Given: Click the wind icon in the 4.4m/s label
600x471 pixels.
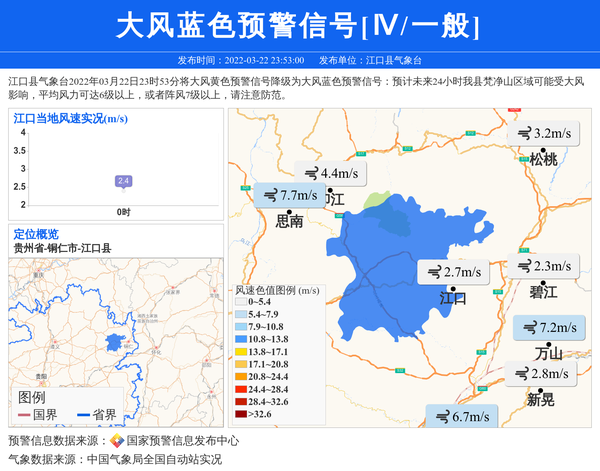Looking at the screenshot, I should click(x=310, y=173).
